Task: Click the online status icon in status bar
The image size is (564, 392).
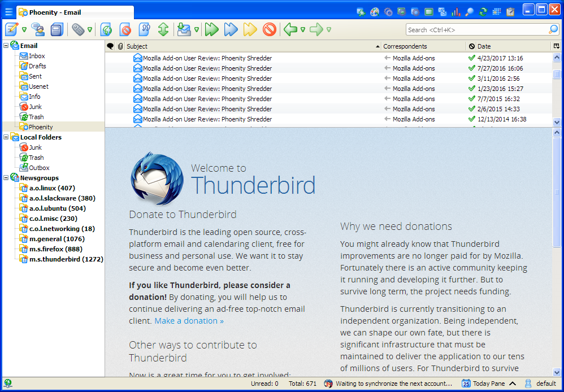Action: pyautogui.click(x=7, y=384)
